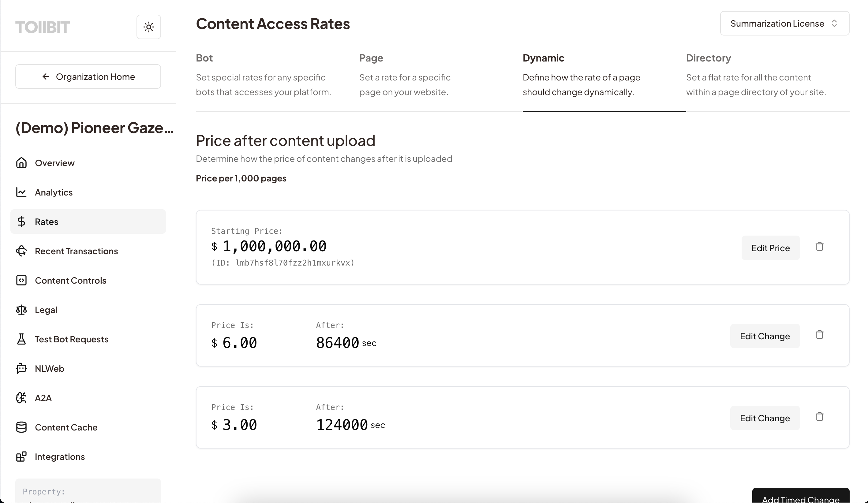Viewport: 868px width, 503px height.
Task: Select the Page rates tab
Action: coord(371,58)
